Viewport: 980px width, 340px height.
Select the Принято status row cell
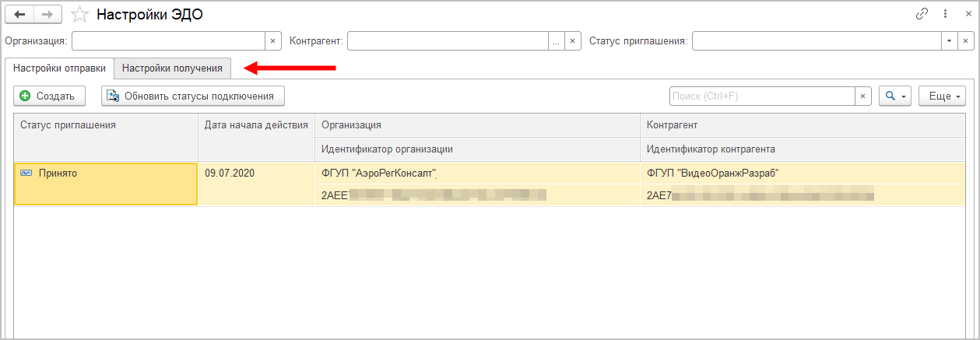tap(106, 184)
